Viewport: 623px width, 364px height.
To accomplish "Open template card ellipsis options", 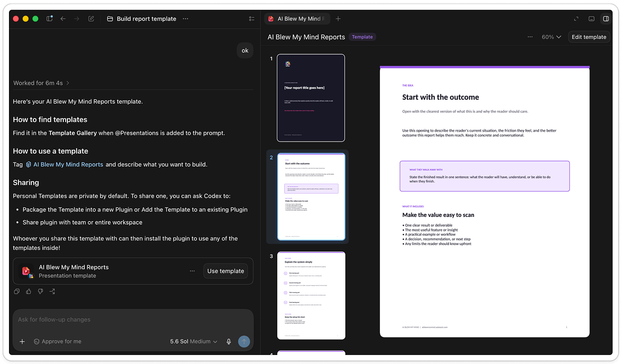I will [192, 271].
